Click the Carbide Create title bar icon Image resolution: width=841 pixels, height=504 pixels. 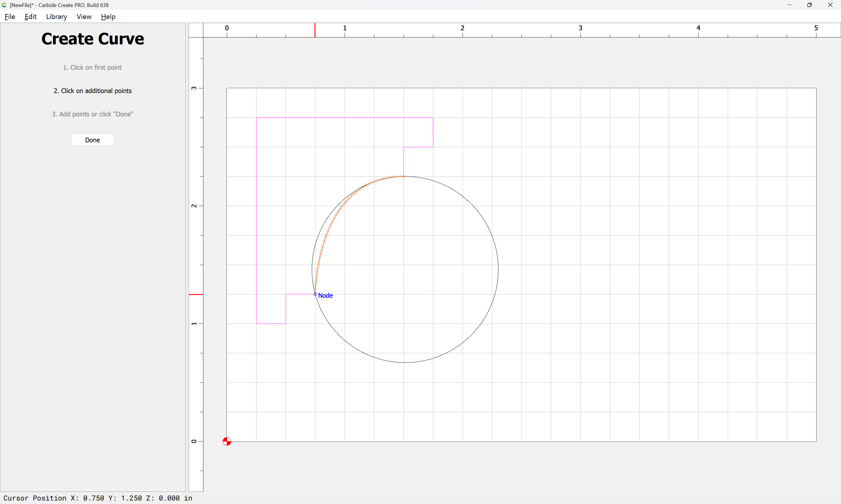click(x=4, y=5)
